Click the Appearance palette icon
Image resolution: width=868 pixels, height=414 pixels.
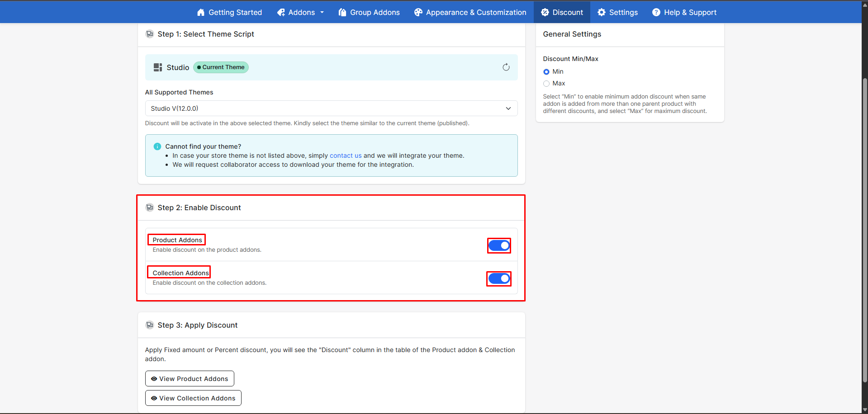click(418, 13)
